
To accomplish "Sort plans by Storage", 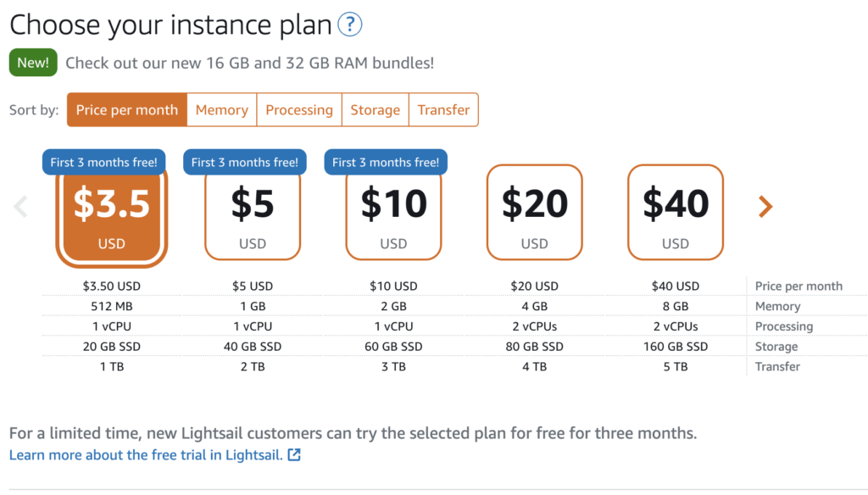I will coord(375,110).
